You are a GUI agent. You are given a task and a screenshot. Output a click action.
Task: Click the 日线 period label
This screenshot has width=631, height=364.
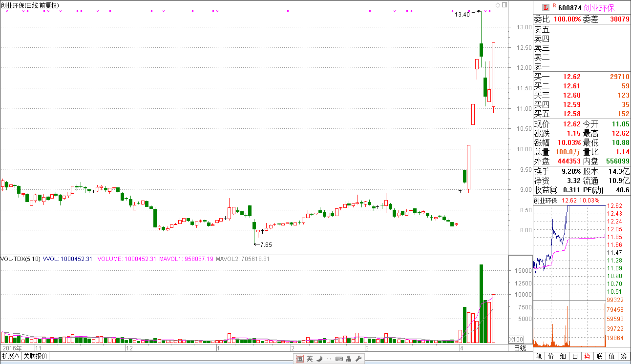click(520, 348)
